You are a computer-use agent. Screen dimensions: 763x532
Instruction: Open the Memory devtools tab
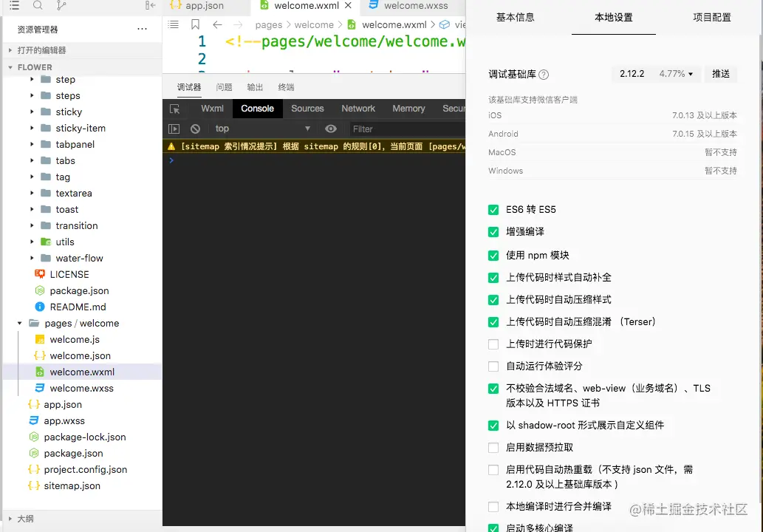point(408,109)
